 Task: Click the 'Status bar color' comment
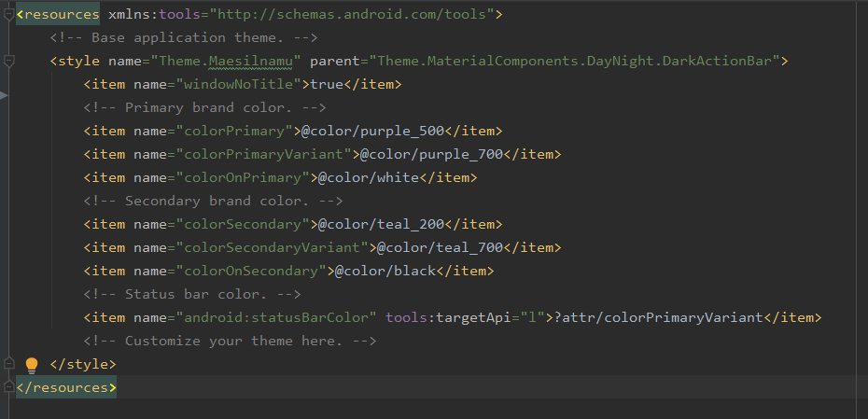[192, 293]
